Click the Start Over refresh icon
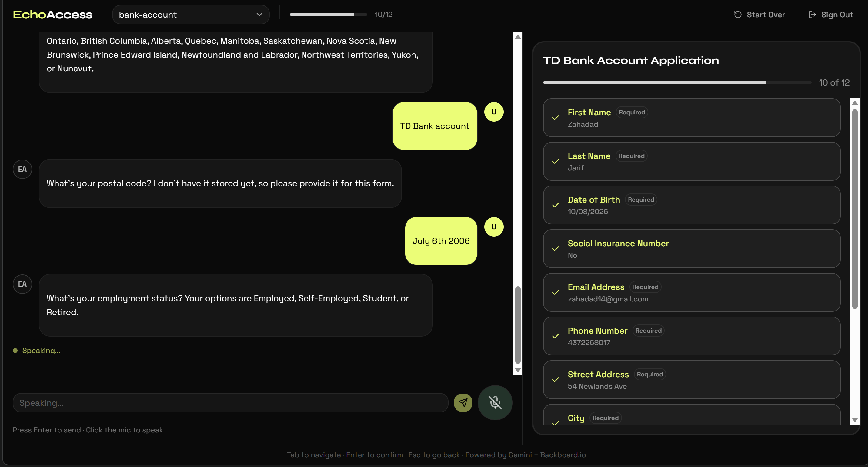Screen dimensions: 868x467 tap(738, 15)
